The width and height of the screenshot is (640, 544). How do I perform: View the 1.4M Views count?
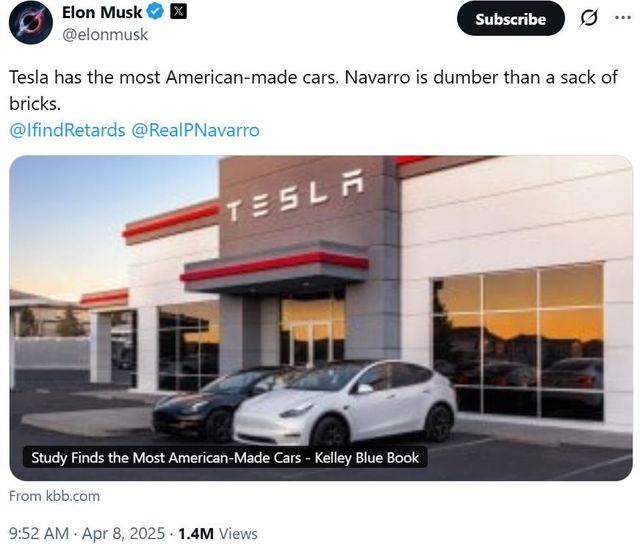coord(217,533)
